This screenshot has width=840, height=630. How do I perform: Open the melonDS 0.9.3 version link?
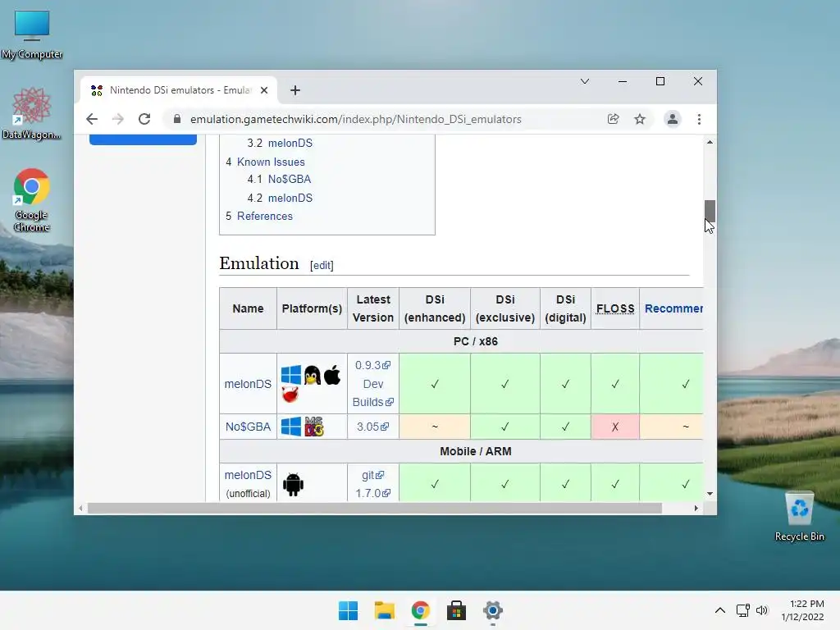click(372, 365)
